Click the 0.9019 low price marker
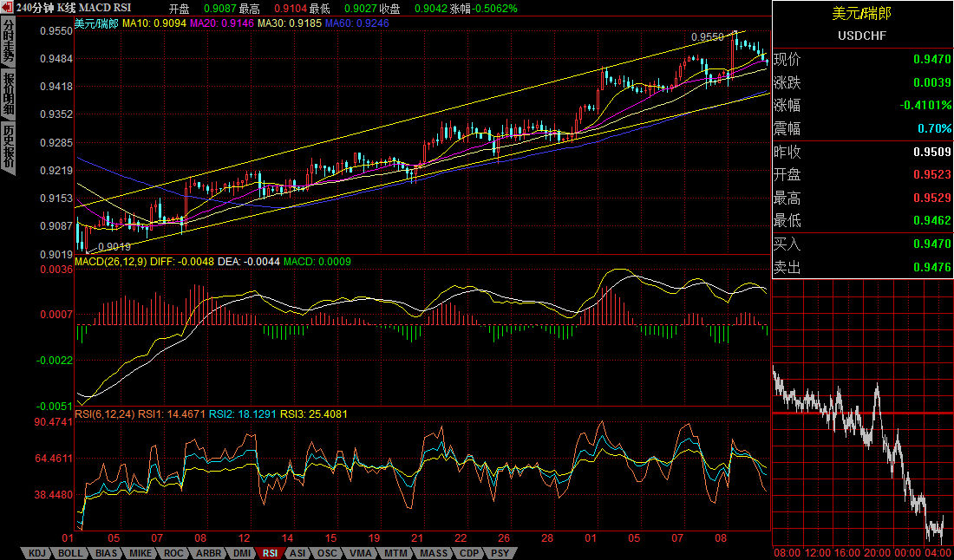This screenshot has height=560, width=954. coord(114,247)
